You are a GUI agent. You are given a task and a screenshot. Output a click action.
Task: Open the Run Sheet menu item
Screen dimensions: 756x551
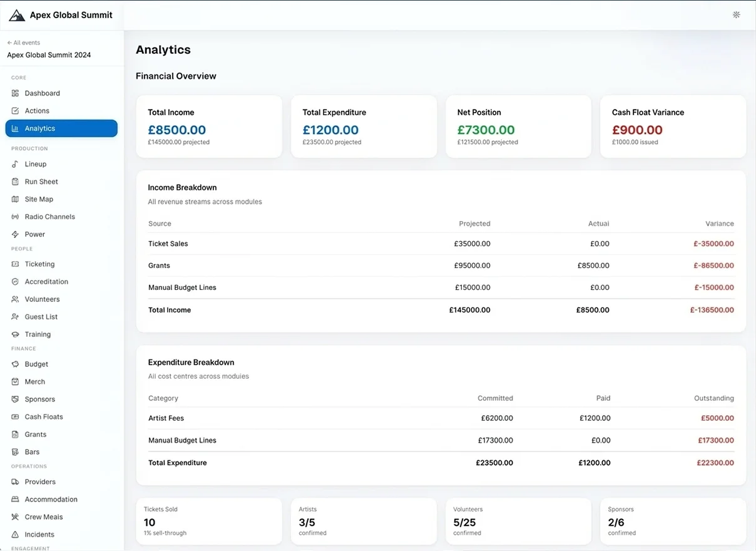(40, 181)
